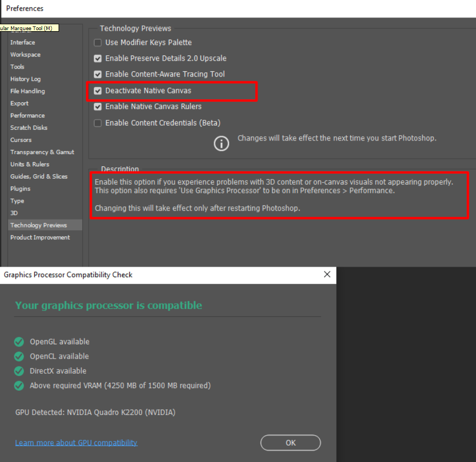
Task: Check Enable Content Credentials (Beta)
Action: (x=98, y=122)
